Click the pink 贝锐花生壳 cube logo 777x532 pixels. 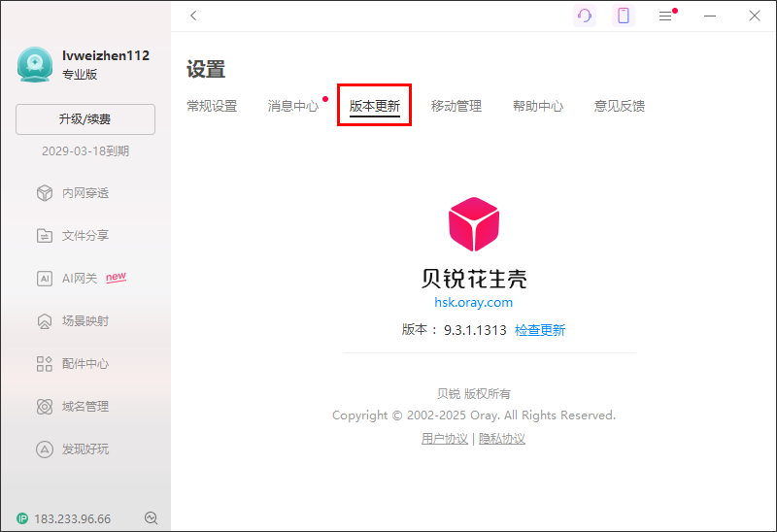[474, 224]
